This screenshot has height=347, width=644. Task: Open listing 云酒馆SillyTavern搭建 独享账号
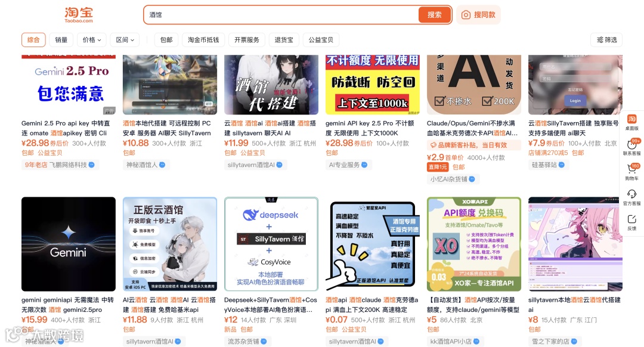point(574,128)
